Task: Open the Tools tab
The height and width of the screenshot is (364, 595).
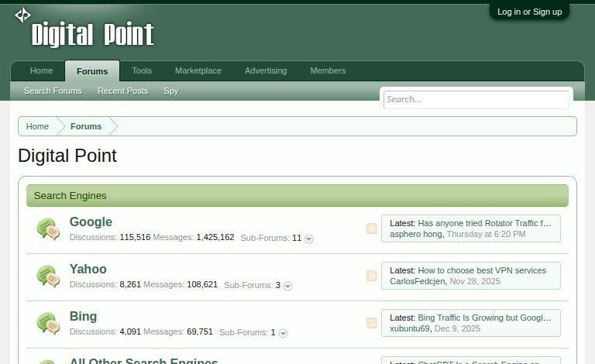Action: (142, 70)
